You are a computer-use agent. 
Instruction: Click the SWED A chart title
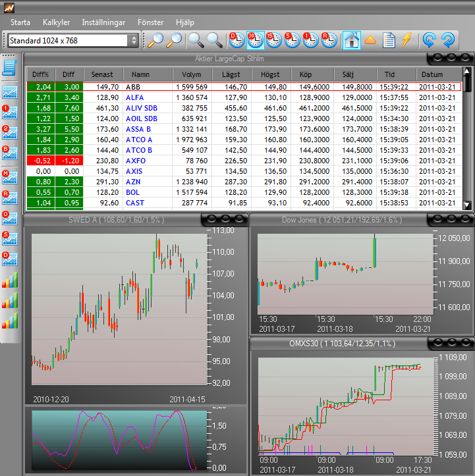pyautogui.click(x=117, y=220)
